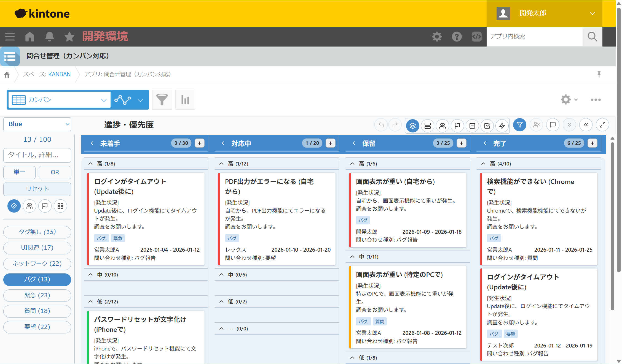The height and width of the screenshot is (364, 622).
Task: Open the カンバン view dropdown
Action: [x=59, y=100]
